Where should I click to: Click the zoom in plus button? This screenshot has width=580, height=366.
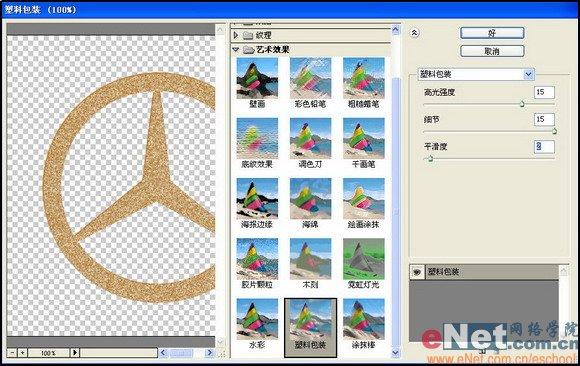(23, 353)
